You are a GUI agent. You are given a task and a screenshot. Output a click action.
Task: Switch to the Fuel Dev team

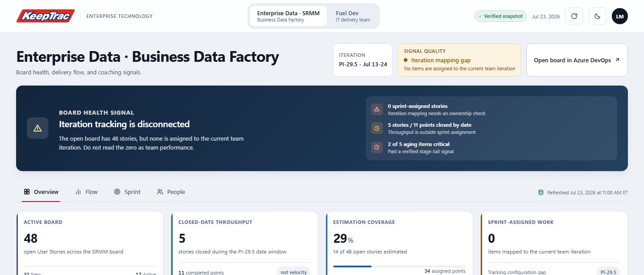(353, 16)
